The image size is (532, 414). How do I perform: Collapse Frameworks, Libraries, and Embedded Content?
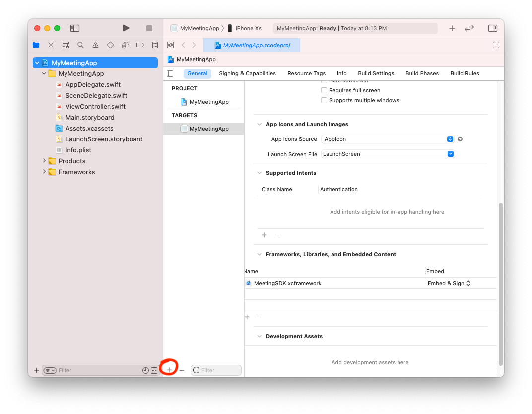259,254
